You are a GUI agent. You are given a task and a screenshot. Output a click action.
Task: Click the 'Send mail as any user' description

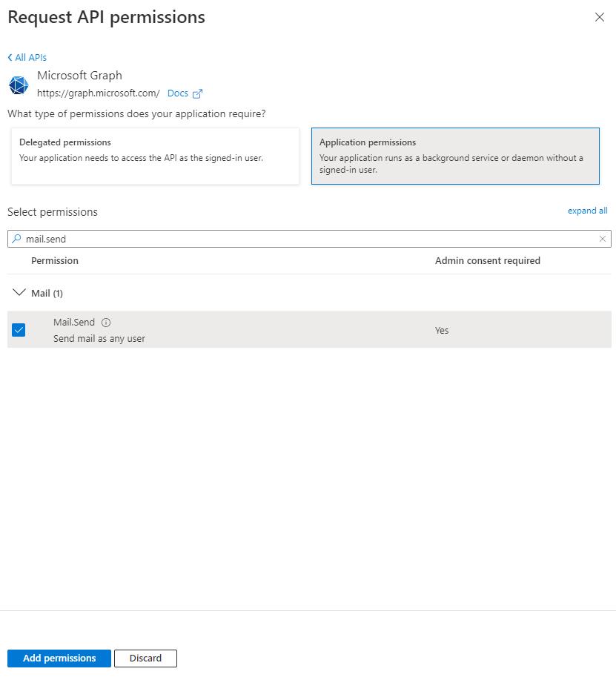(99, 339)
